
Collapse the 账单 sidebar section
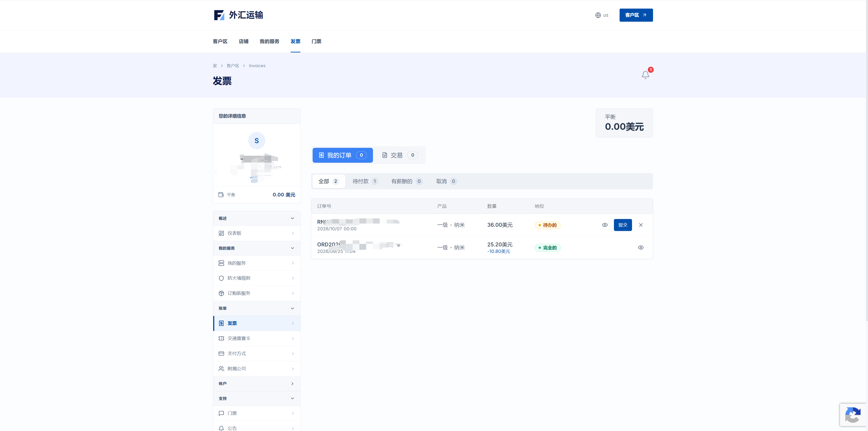pyautogui.click(x=257, y=308)
